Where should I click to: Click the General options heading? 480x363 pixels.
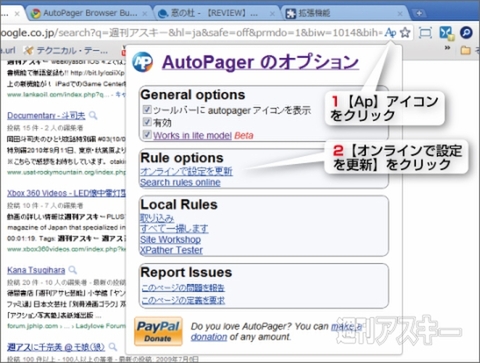click(x=193, y=95)
